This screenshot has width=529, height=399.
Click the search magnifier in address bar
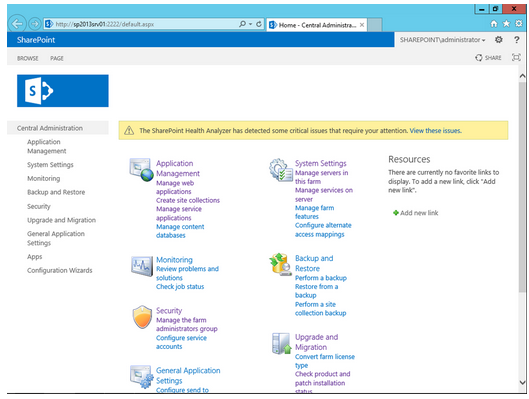click(242, 24)
